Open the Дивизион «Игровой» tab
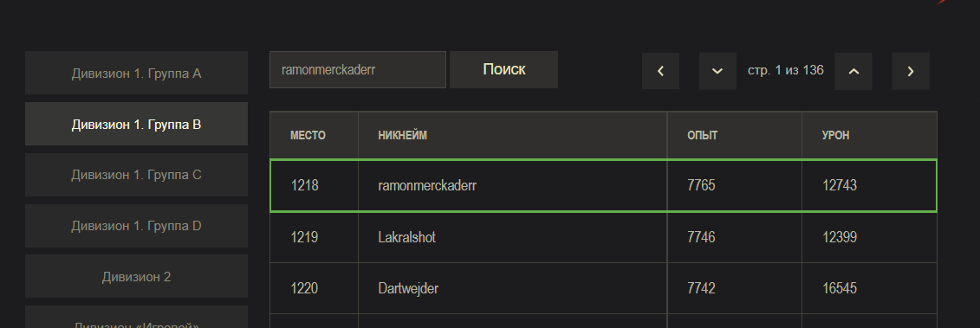The height and width of the screenshot is (328, 980). [x=136, y=318]
